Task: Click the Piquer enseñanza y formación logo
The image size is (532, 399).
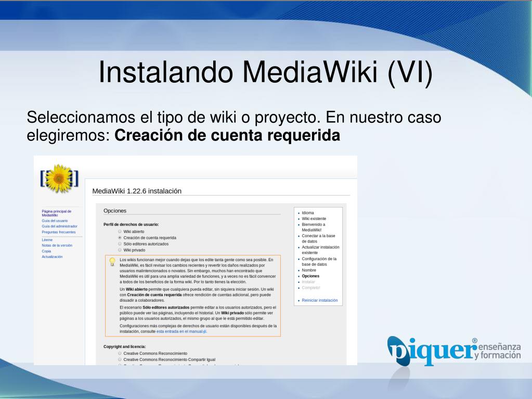Action: coord(453,351)
